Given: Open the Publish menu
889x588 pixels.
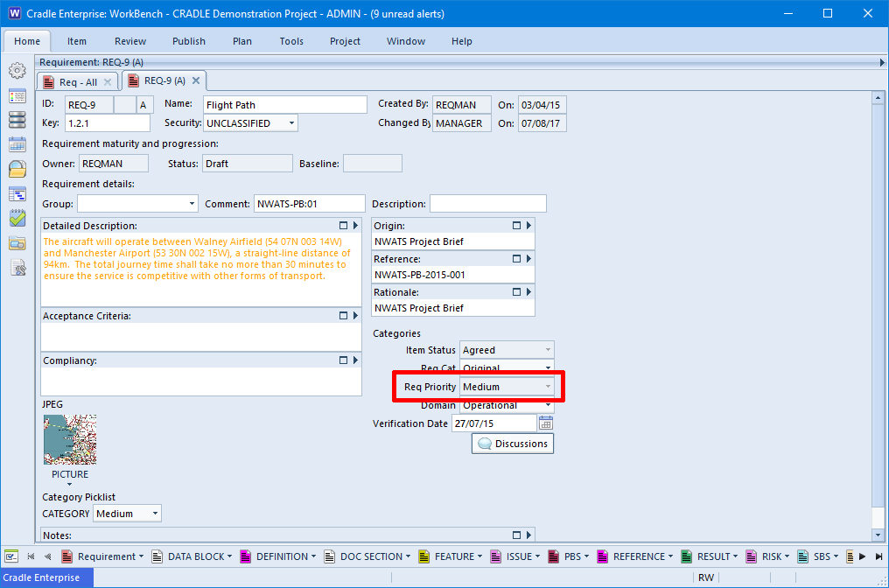Looking at the screenshot, I should 189,41.
